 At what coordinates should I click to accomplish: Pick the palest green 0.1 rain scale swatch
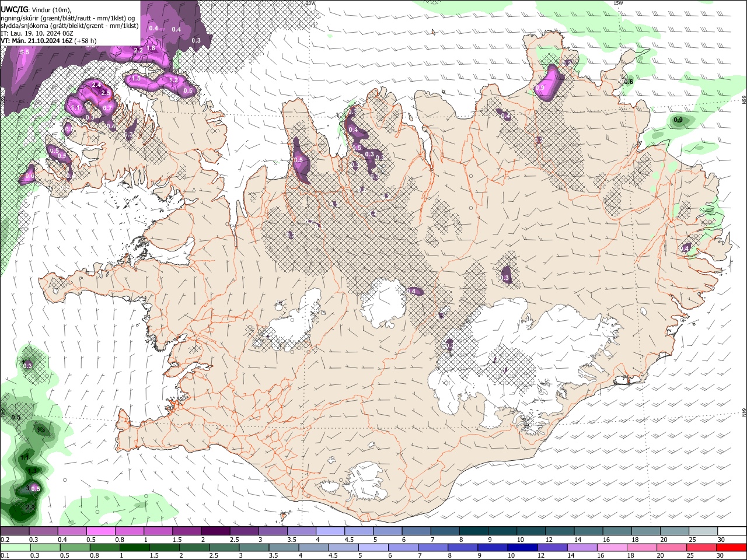[x=15, y=547]
